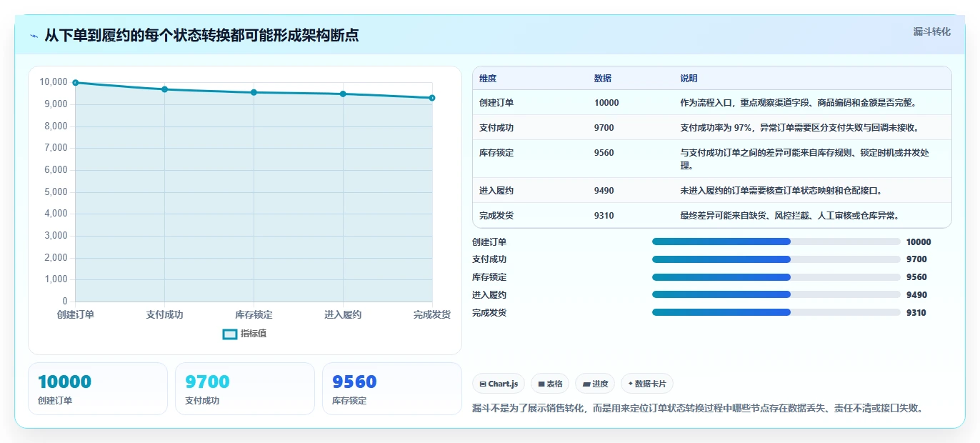Click the chart data point for 完成发货

point(432,98)
